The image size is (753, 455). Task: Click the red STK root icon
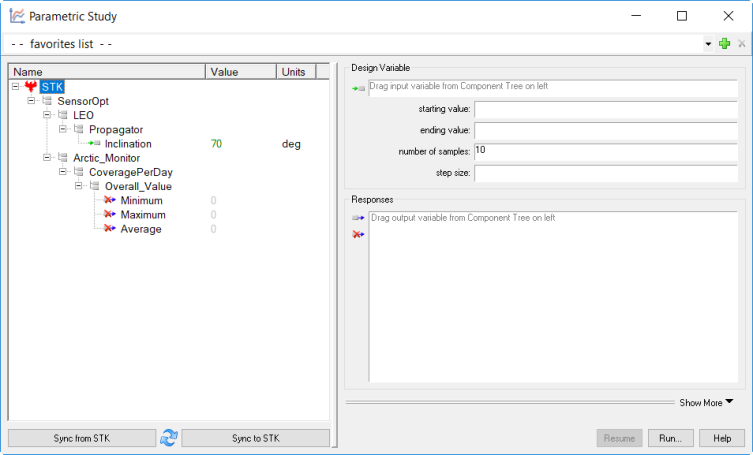pyautogui.click(x=31, y=87)
